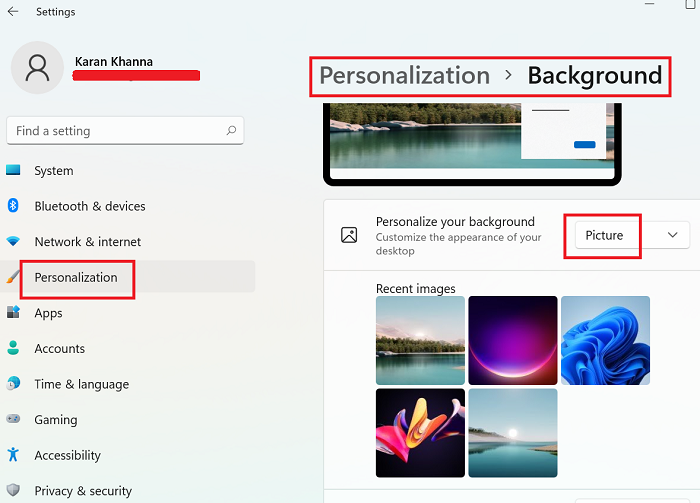Choose the purple glow planet wallpaper
This screenshot has height=503, width=700.
513,340
